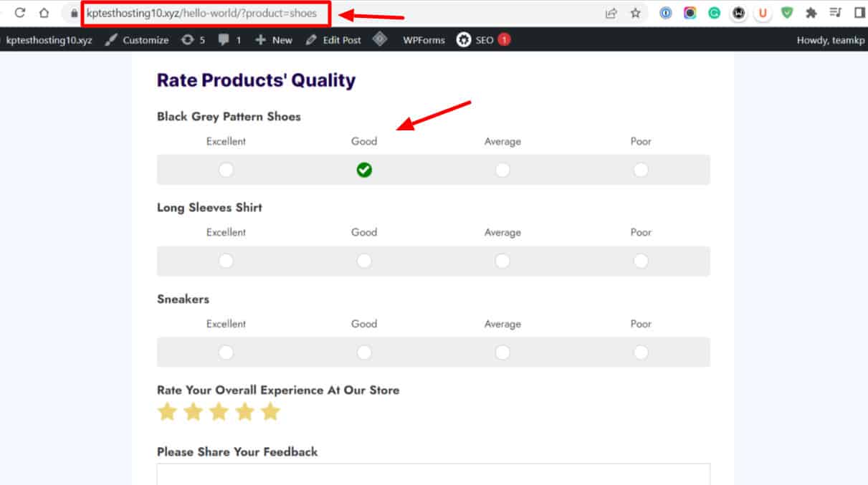
Task: Open the Howdy, teamkp account menu
Action: point(830,40)
